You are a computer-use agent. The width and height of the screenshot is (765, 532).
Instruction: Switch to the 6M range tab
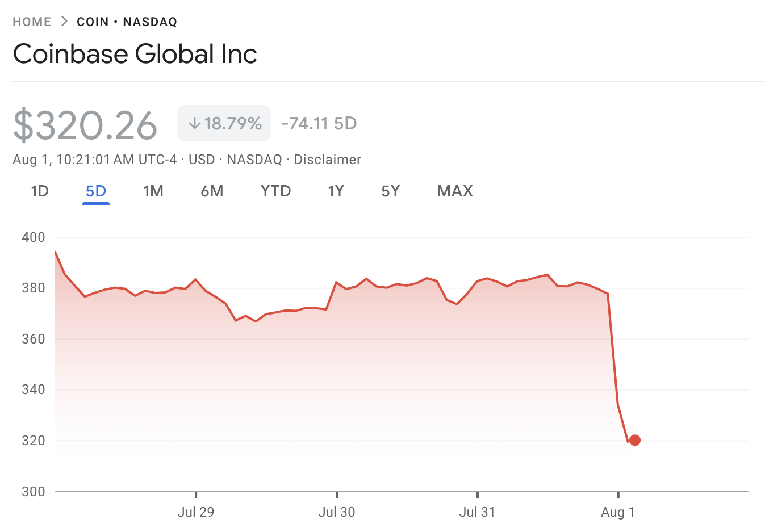tap(212, 191)
